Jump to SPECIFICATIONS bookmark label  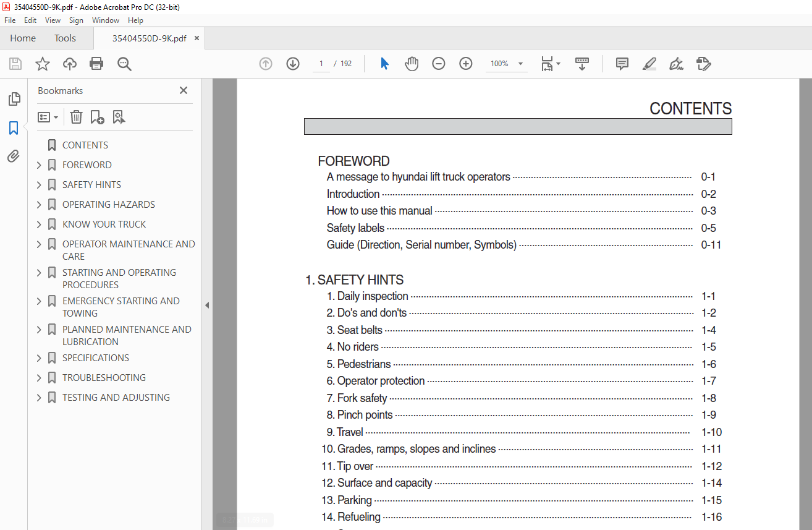click(x=96, y=358)
